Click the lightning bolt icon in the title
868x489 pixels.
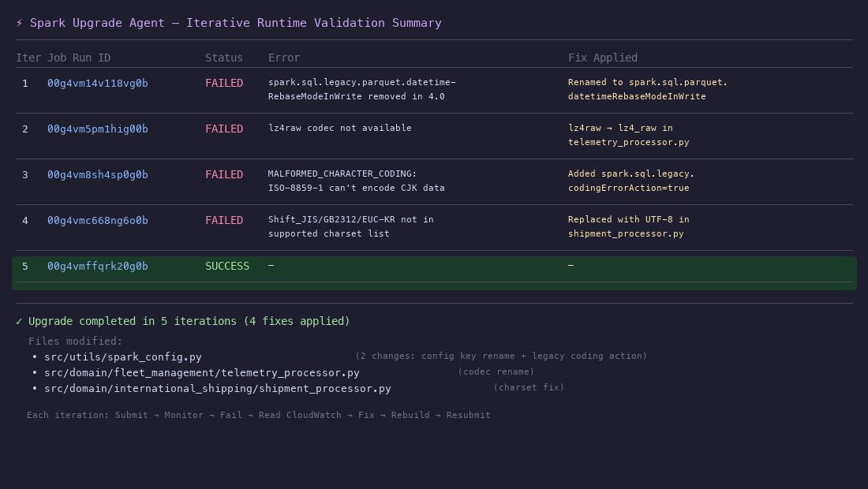click(20, 23)
